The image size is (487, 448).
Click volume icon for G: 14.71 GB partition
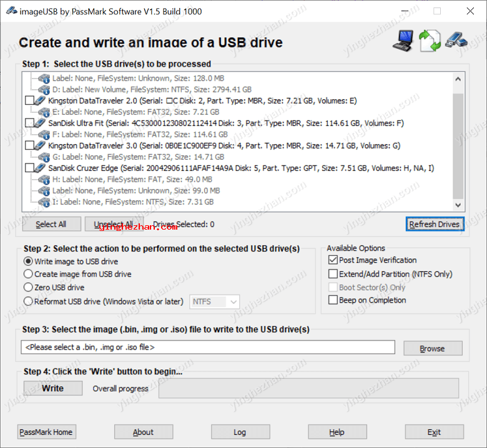pos(44,157)
